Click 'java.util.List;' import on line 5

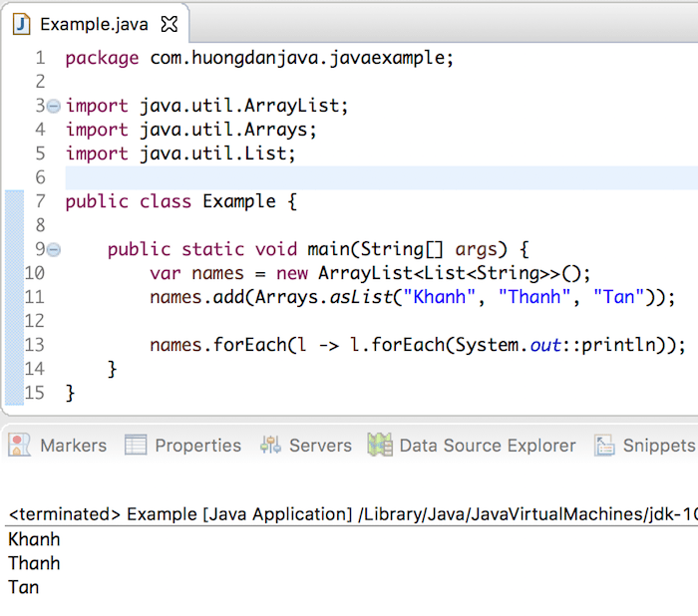(217, 154)
